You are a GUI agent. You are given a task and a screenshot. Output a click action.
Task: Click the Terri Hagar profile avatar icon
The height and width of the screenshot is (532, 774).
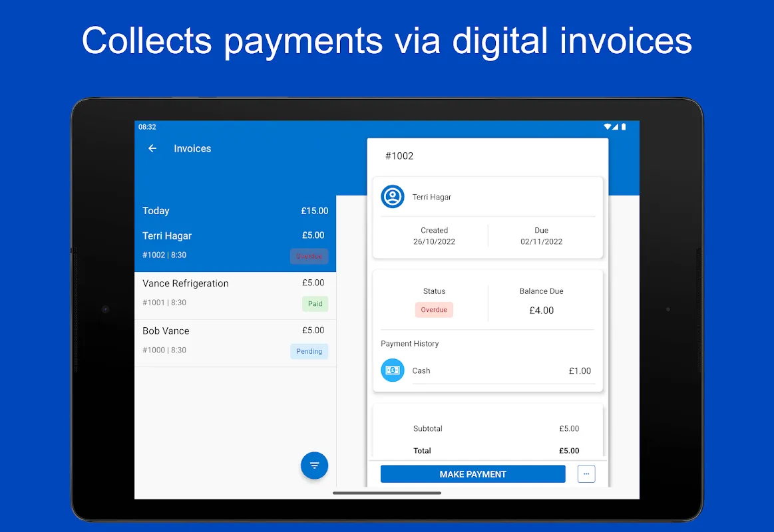pyautogui.click(x=393, y=197)
